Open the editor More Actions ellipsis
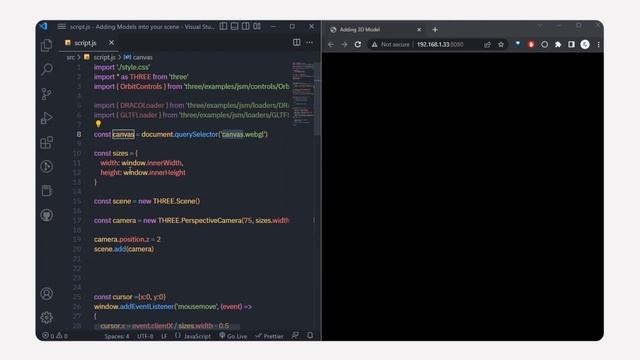Image resolution: width=640 pixels, height=360 pixels. coord(309,42)
